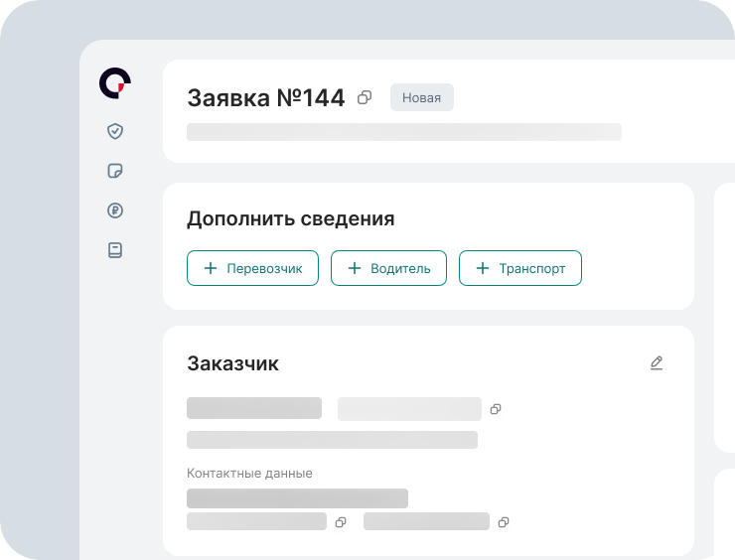Copy the customer name field in Заказчик
The width and height of the screenshot is (735, 560).
coord(496,409)
